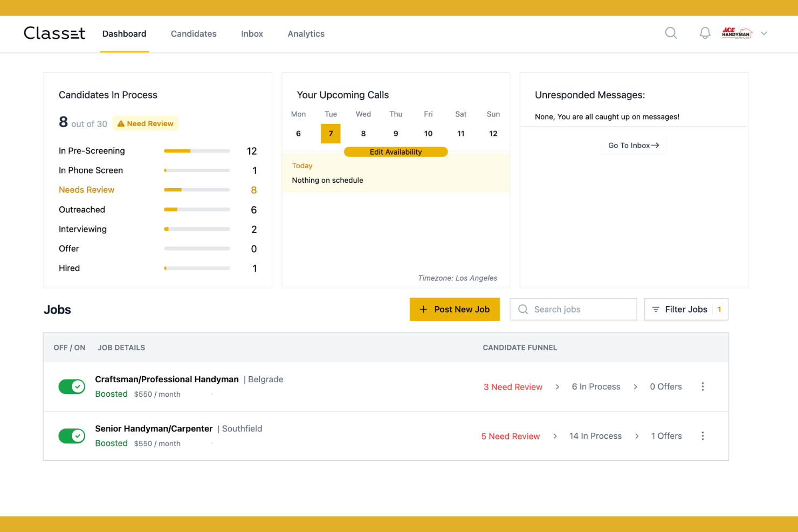This screenshot has width=798, height=532.
Task: Click the Need Review warning badge
Action: tap(145, 123)
